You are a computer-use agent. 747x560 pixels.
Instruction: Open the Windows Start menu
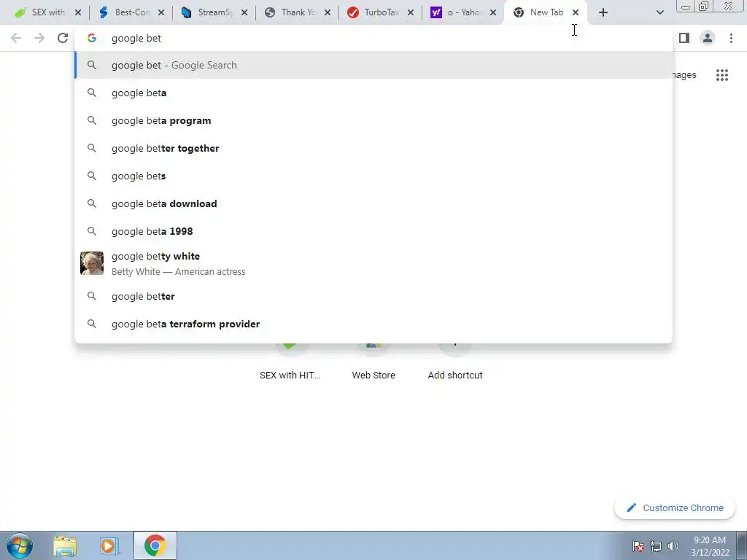click(x=20, y=545)
